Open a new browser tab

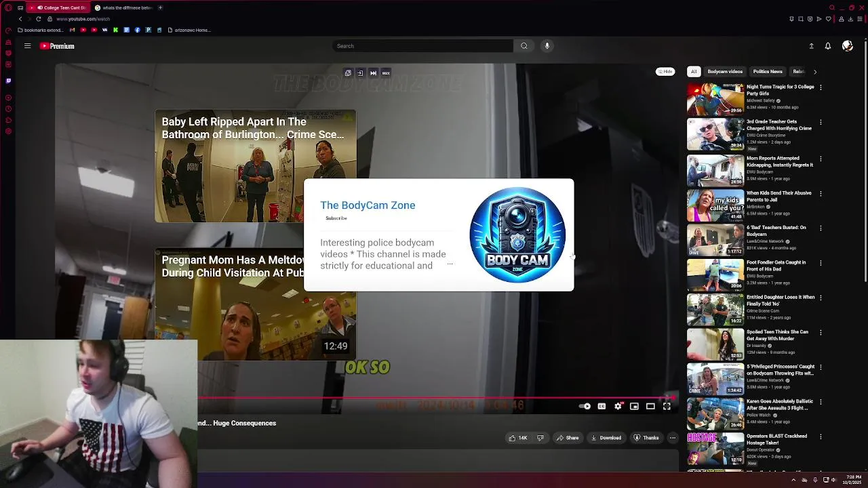click(x=160, y=7)
